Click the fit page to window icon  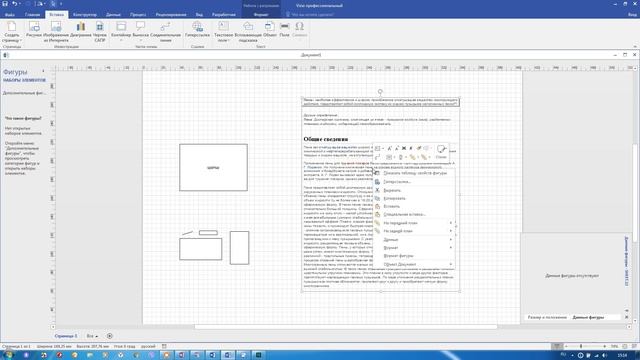(624, 346)
